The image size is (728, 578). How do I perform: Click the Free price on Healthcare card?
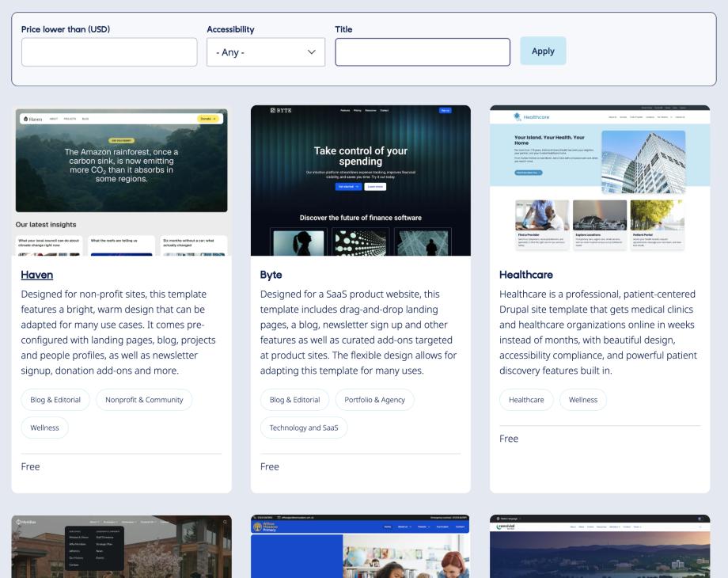tap(509, 439)
